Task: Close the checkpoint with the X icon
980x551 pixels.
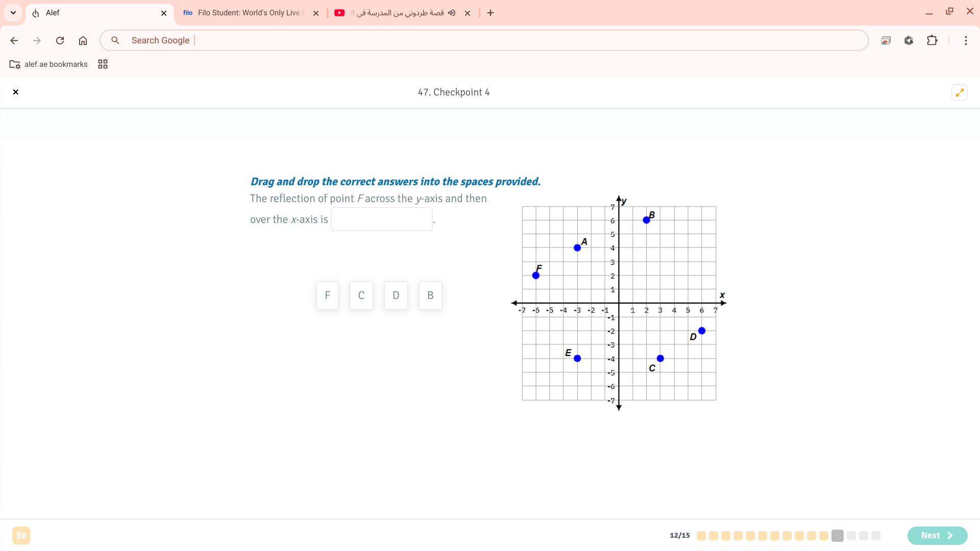Action: 16,92
